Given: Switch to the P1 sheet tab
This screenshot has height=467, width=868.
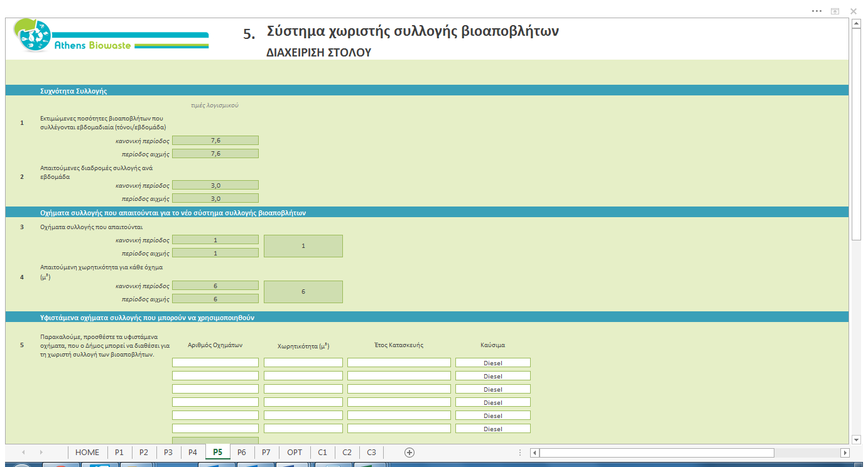Looking at the screenshot, I should point(119,452).
